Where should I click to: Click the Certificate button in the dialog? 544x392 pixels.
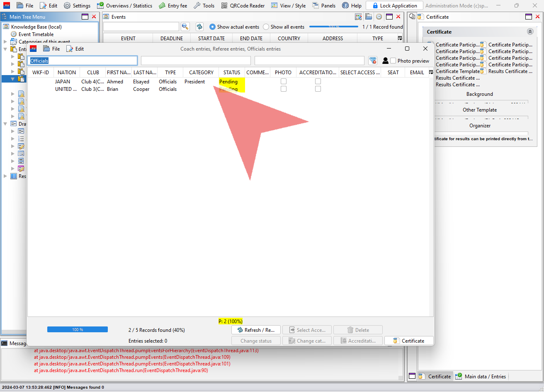click(409, 341)
